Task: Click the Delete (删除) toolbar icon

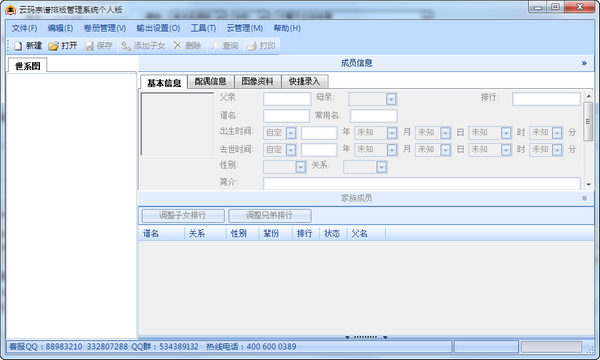Action: pyautogui.click(x=177, y=46)
